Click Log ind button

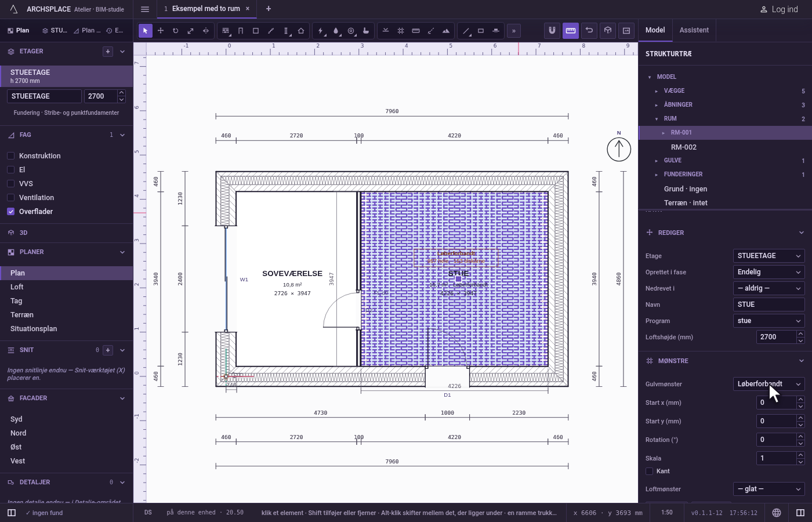(x=779, y=9)
